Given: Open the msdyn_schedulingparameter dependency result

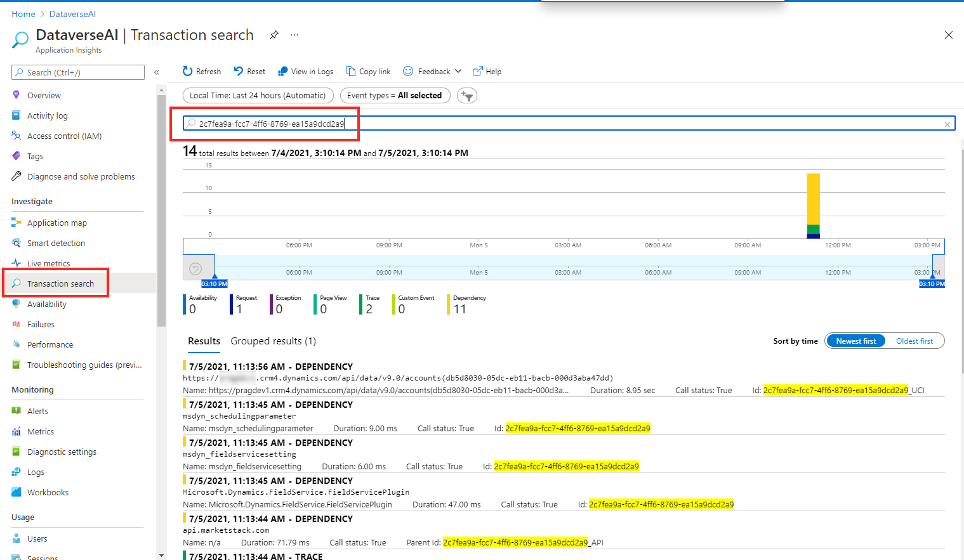Looking at the screenshot, I should [x=564, y=417].
